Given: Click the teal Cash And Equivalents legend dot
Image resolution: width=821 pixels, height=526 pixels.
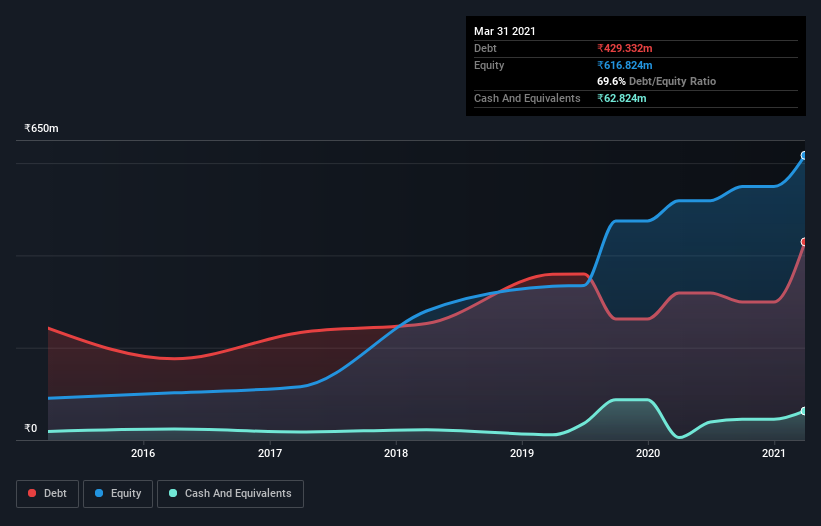Looking at the screenshot, I should pyautogui.click(x=173, y=493).
